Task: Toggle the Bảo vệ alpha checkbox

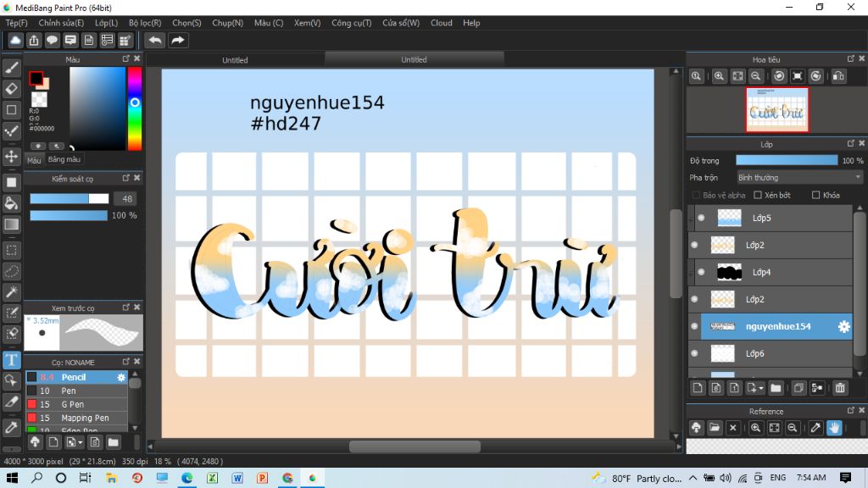Action: pyautogui.click(x=696, y=196)
